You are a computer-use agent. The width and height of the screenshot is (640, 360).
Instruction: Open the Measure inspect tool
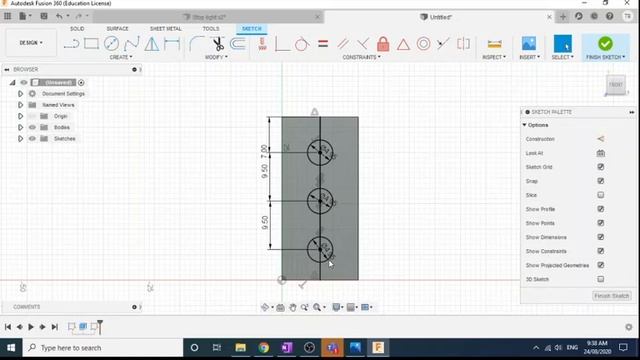[494, 44]
